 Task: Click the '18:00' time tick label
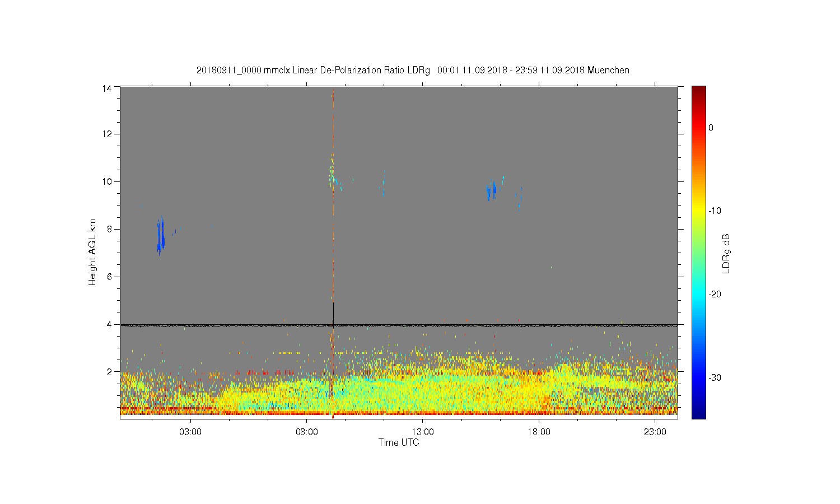tap(539, 432)
